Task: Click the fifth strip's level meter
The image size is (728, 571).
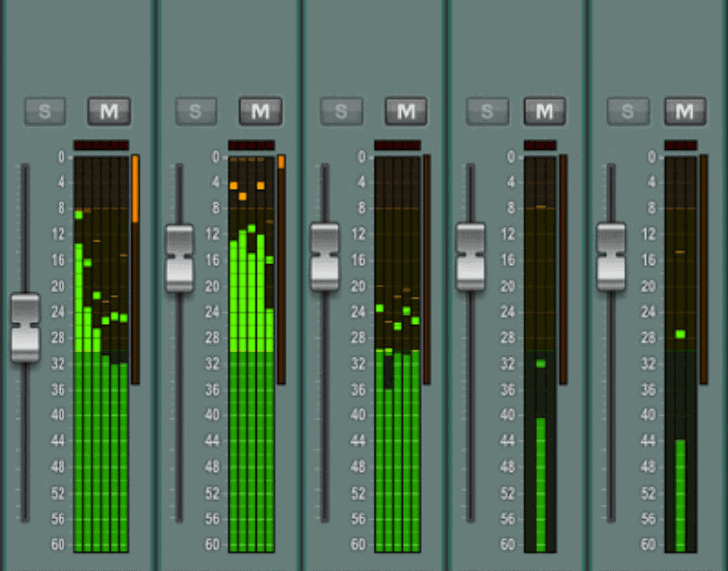Action: click(680, 354)
